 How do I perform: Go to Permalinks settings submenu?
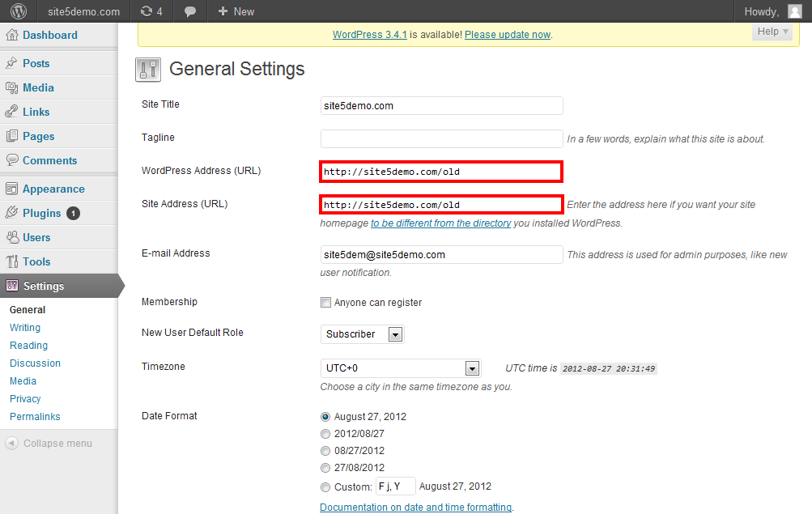tap(35, 417)
